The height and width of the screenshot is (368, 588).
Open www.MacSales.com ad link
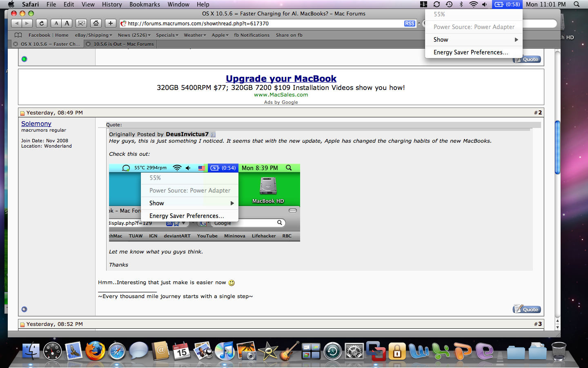(x=281, y=94)
